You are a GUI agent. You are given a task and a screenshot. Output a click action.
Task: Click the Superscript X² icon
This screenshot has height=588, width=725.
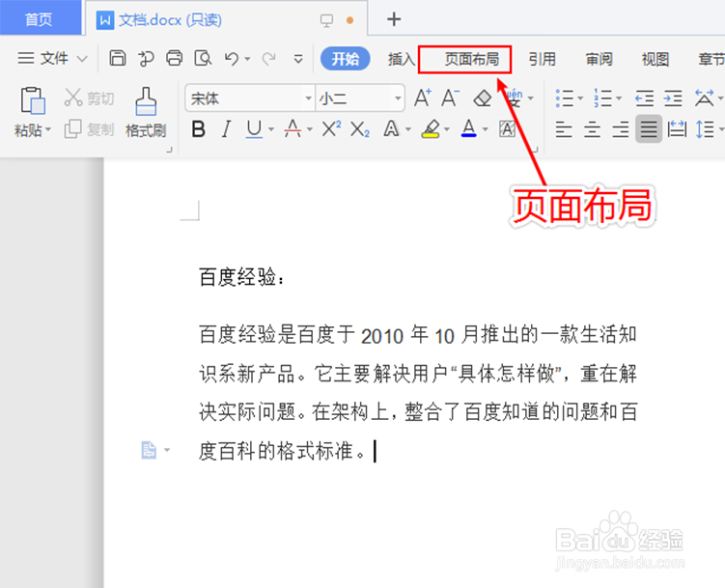click(331, 128)
